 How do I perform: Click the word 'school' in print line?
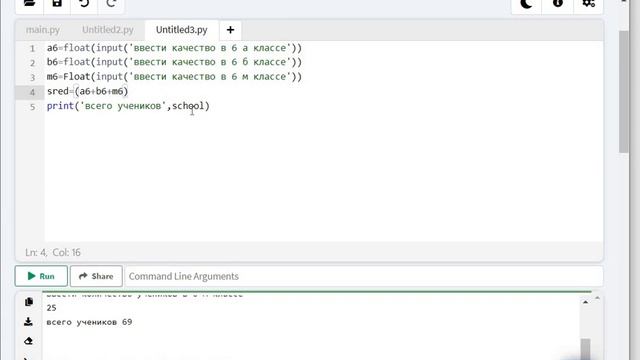(188, 106)
